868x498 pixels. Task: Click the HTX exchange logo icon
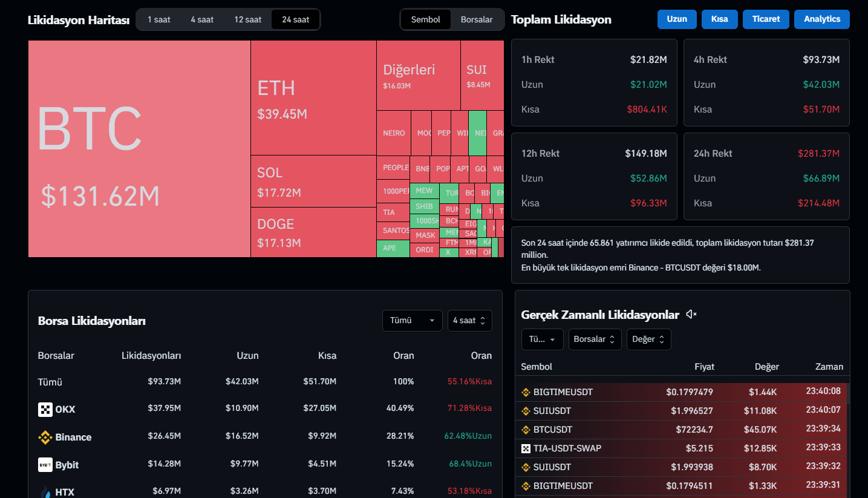pyautogui.click(x=45, y=491)
